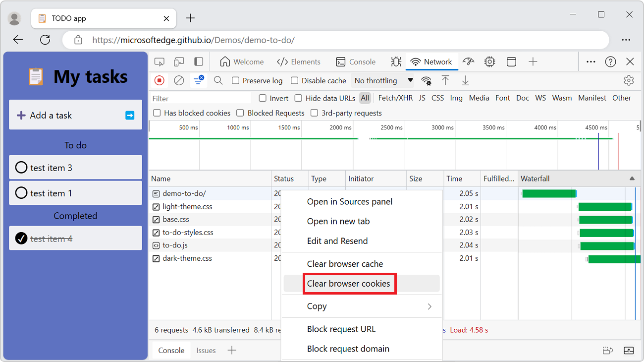Import a HAR file

pos(445,80)
